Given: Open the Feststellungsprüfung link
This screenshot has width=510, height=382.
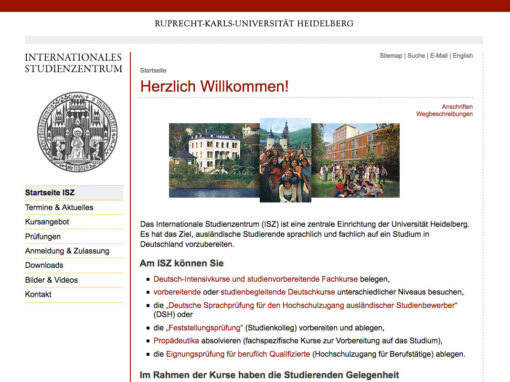Looking at the screenshot, I should pos(204,328).
